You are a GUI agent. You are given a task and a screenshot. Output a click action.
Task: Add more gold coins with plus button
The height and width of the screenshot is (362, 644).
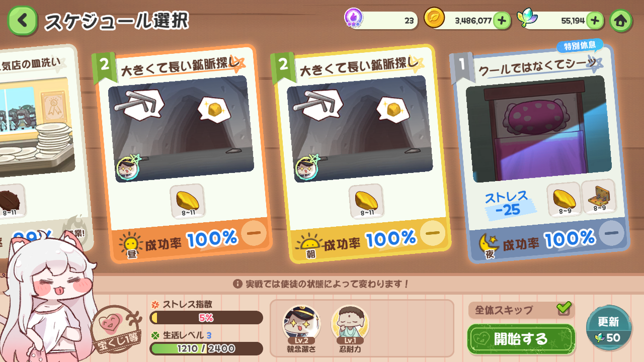click(x=502, y=21)
